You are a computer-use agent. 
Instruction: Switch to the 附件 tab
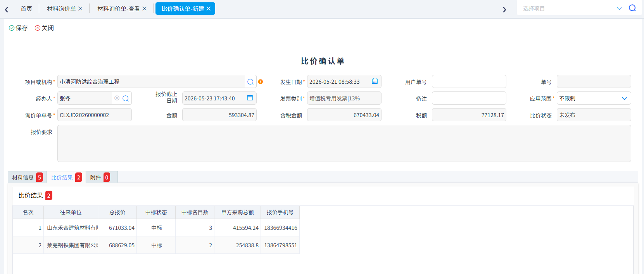click(x=100, y=177)
